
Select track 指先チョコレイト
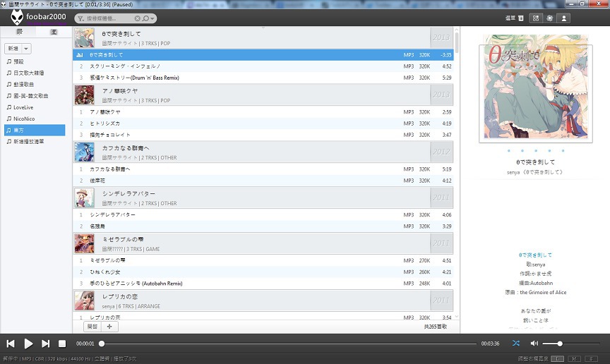click(x=263, y=135)
